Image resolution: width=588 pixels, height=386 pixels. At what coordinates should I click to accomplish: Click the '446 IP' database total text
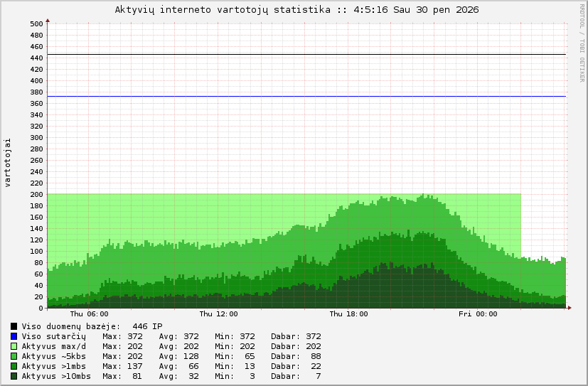coord(147,326)
